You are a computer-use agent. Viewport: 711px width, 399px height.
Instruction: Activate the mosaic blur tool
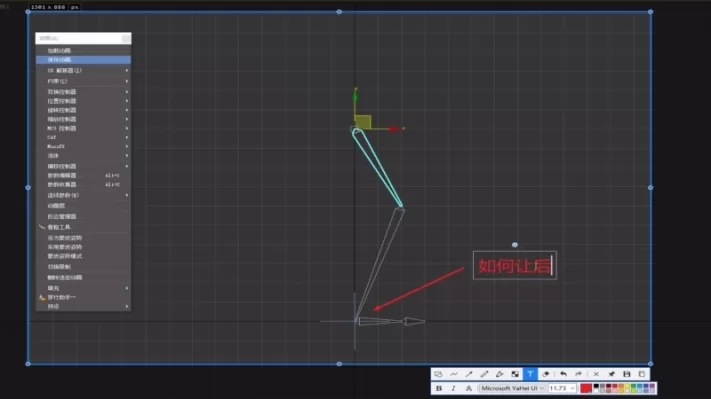pyautogui.click(x=515, y=374)
